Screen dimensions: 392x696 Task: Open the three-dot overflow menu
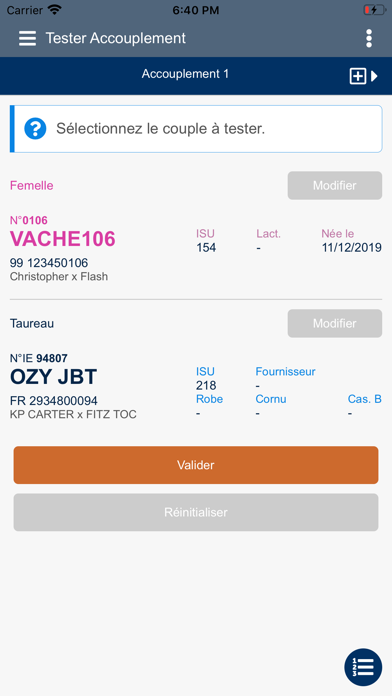coord(368,39)
